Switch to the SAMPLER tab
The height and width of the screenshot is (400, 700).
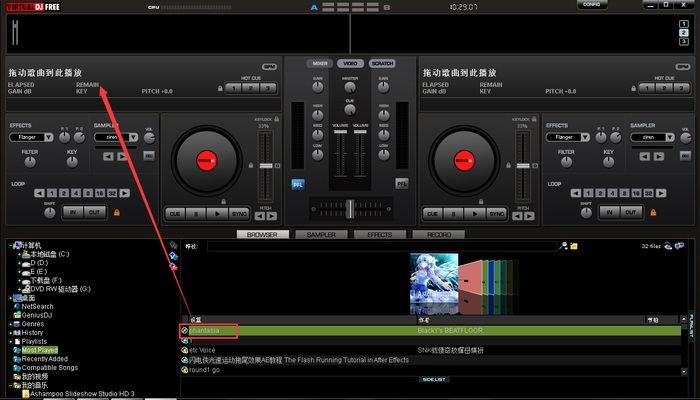coord(320,234)
